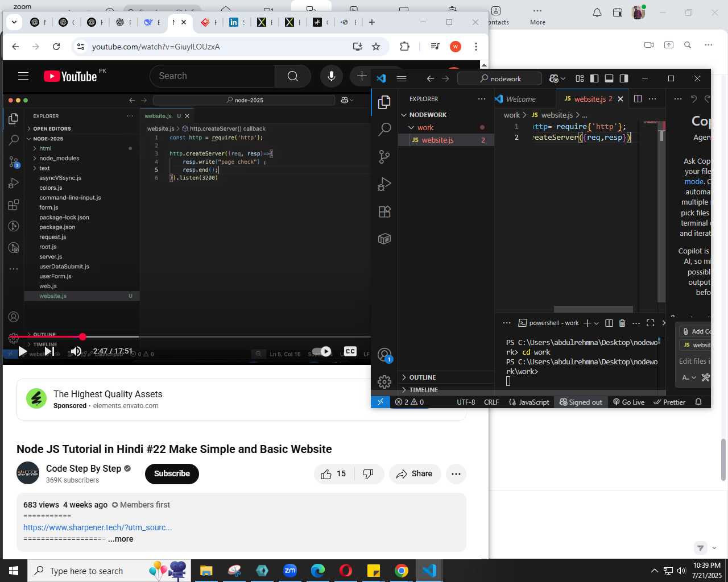Screen dimensions: 728x582
Task: Open Copilot chat mode dropdown
Action: [x=689, y=377]
